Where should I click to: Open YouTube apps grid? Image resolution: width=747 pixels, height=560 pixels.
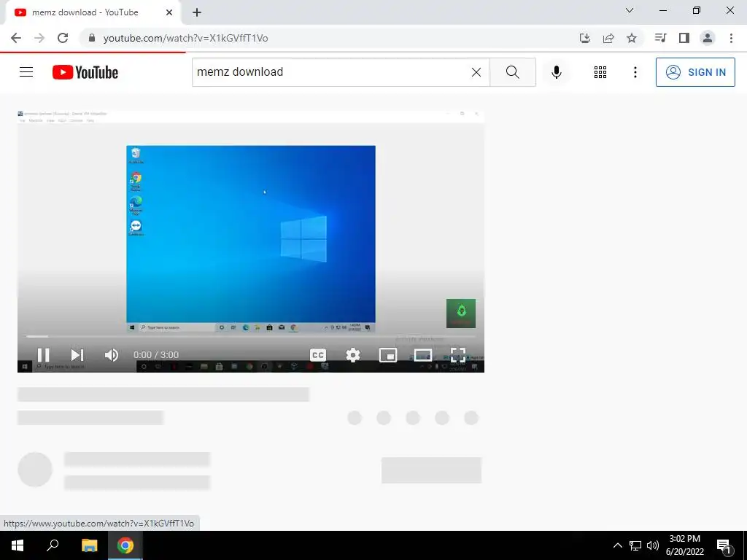600,72
